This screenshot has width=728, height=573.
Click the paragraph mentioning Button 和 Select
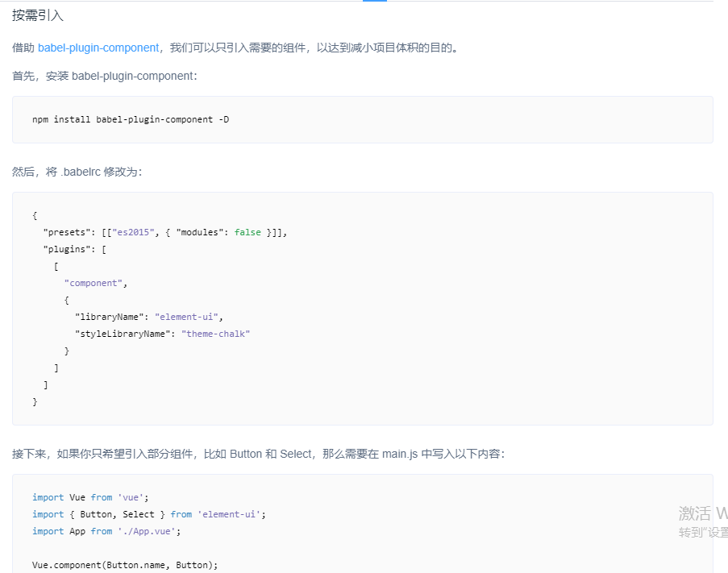tap(258, 454)
